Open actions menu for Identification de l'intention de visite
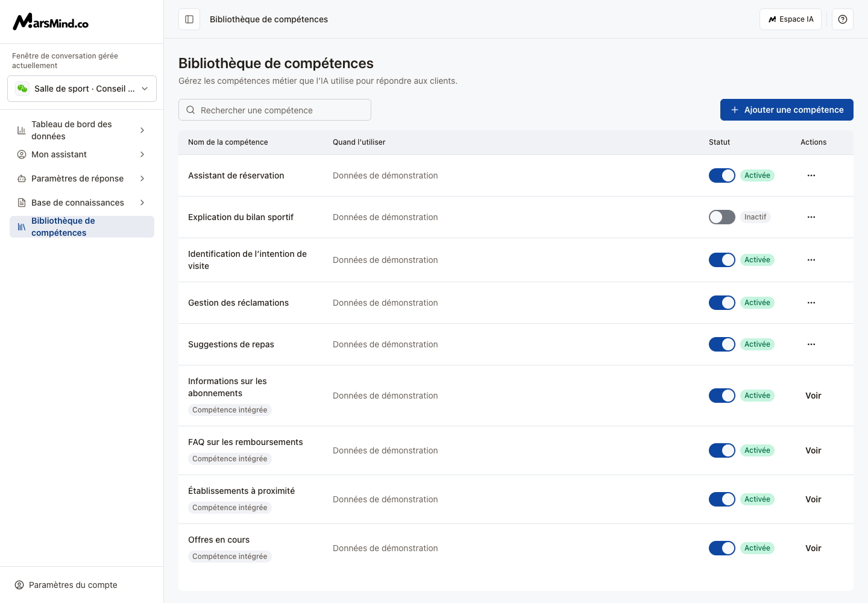Screen dimensions: 868x603 pyautogui.click(x=811, y=260)
